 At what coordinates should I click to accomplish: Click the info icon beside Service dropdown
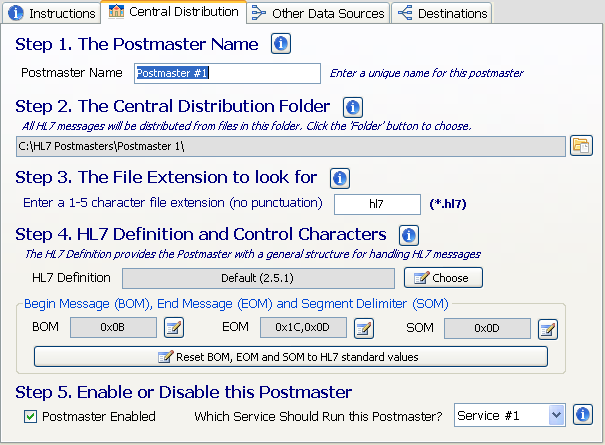tap(584, 414)
